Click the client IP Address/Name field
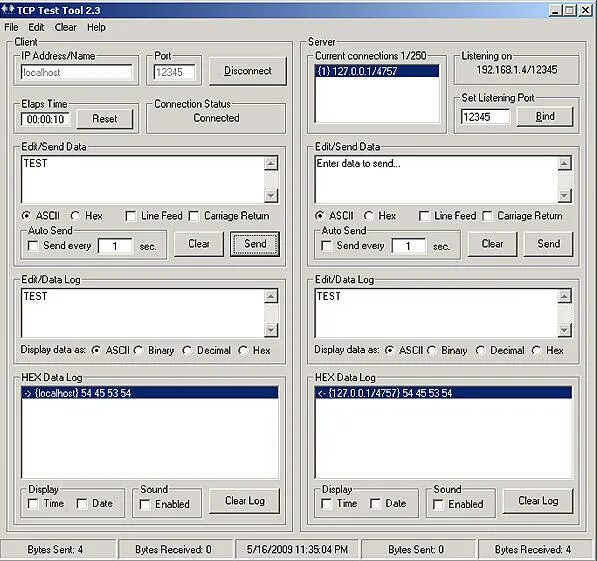This screenshot has width=597, height=561. coord(77,72)
